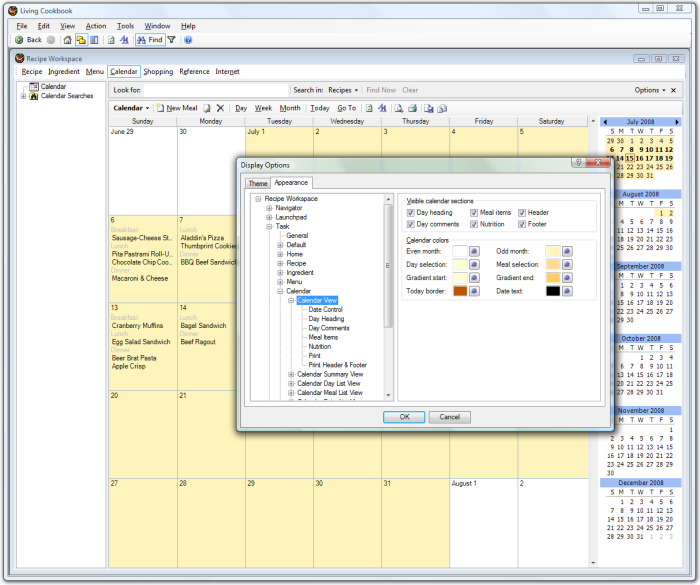Click the font size icon in calendar toolbar
Image resolution: width=700 pixels, height=585 pixels.
coord(382,108)
